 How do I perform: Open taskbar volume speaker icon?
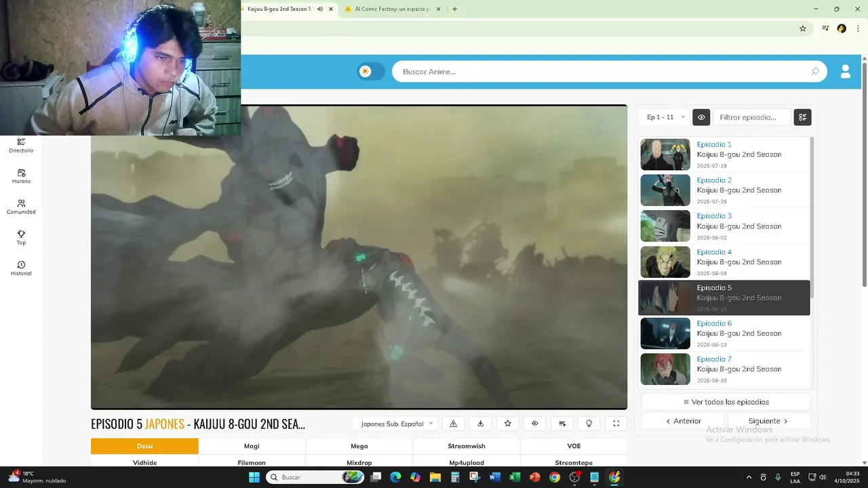[823, 477]
